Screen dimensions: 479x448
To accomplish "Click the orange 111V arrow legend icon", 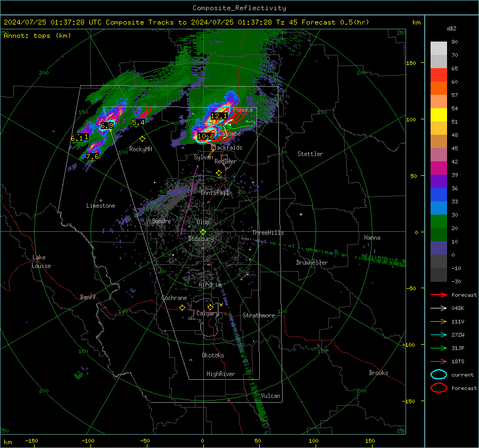I will [439, 321].
